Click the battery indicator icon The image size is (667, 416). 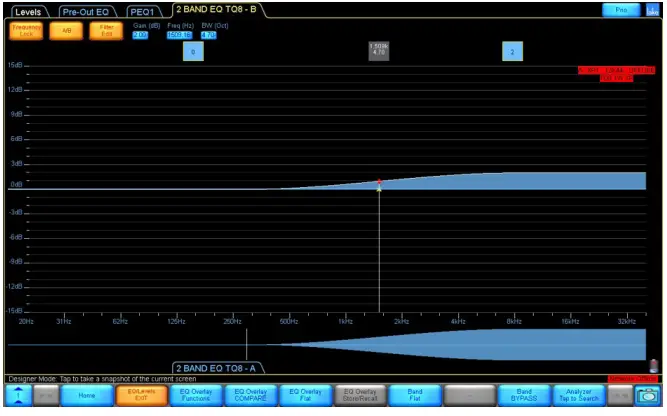(x=653, y=366)
